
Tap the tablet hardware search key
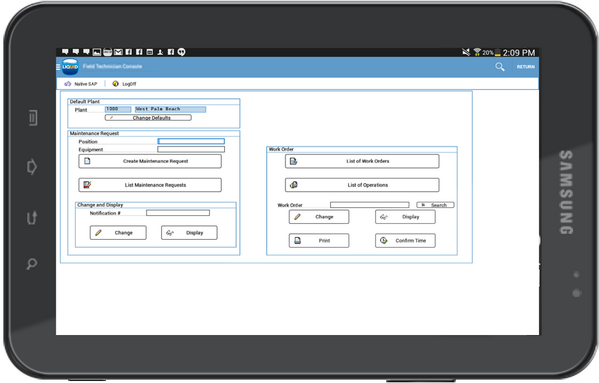32,263
